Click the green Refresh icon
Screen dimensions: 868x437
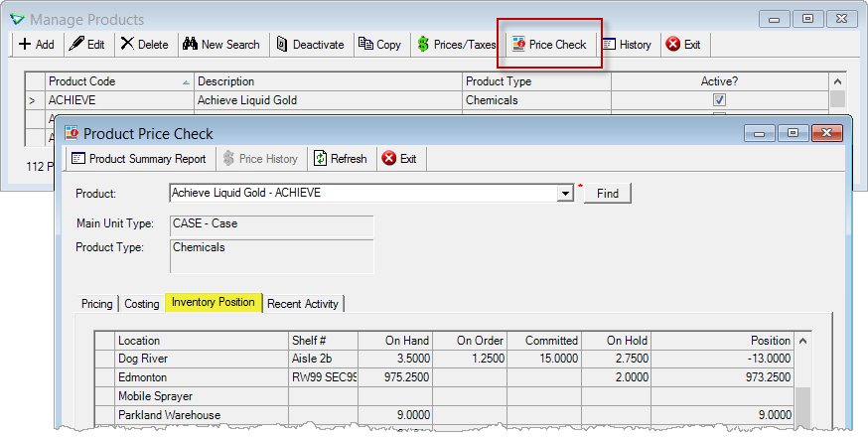point(320,158)
